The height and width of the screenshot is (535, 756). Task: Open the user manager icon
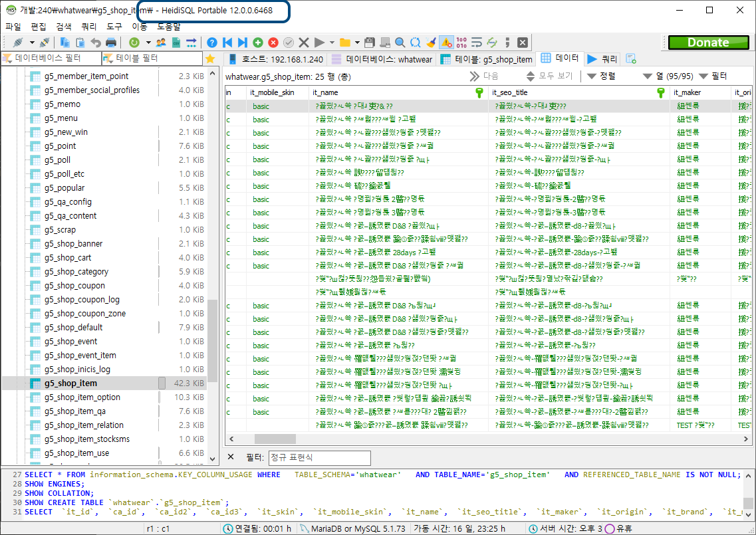pos(161,43)
